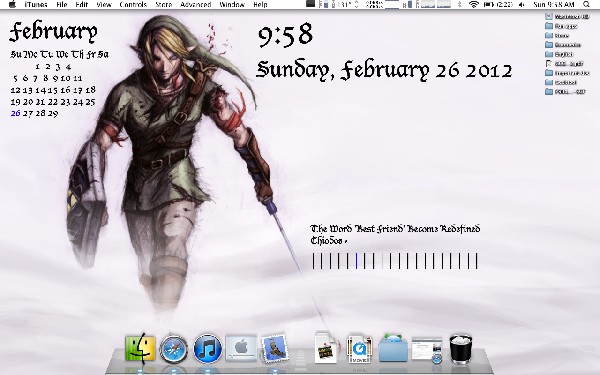Click the Apple logo window dock icon

pyautogui.click(x=241, y=348)
